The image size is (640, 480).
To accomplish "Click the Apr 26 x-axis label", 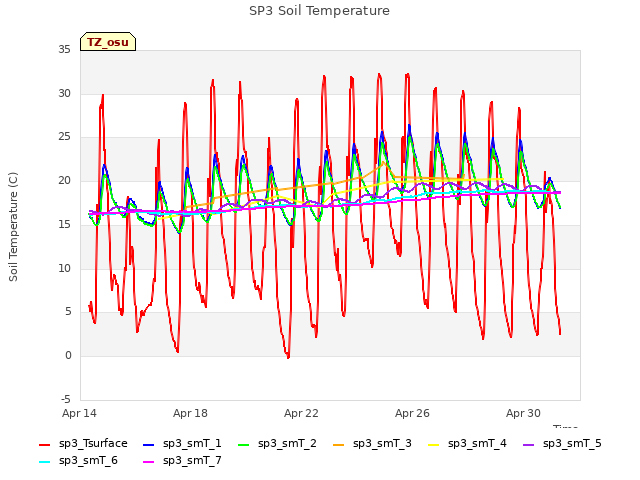I will click(412, 413).
